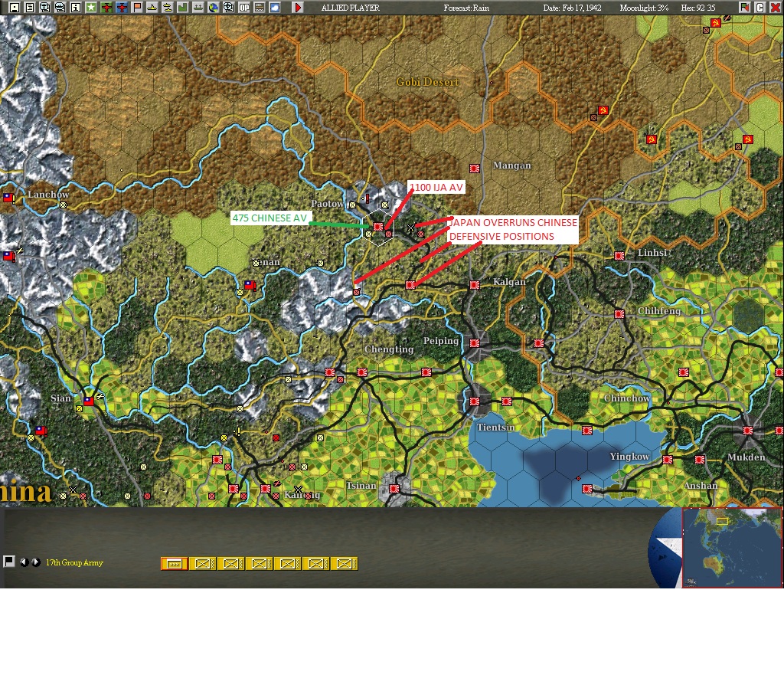Select the highlighted XXX headquarters unit counter
Screen dimensions: 784x688
coord(174,564)
